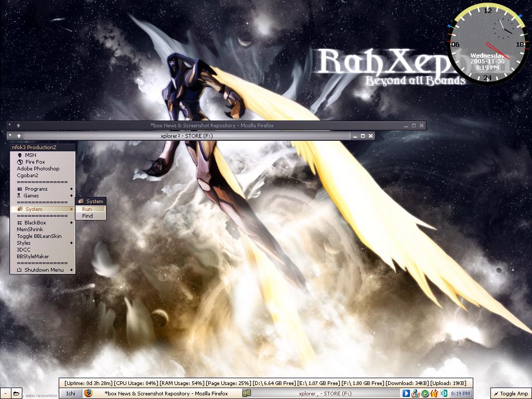Click the Download speed readout
Image resolution: width=532 pixels, height=399 pixels.
point(407,383)
